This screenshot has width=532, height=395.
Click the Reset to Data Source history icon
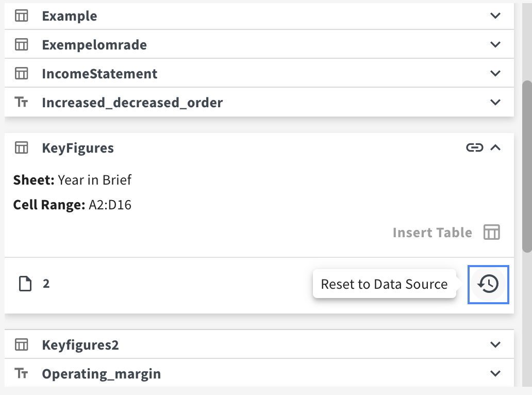point(488,284)
